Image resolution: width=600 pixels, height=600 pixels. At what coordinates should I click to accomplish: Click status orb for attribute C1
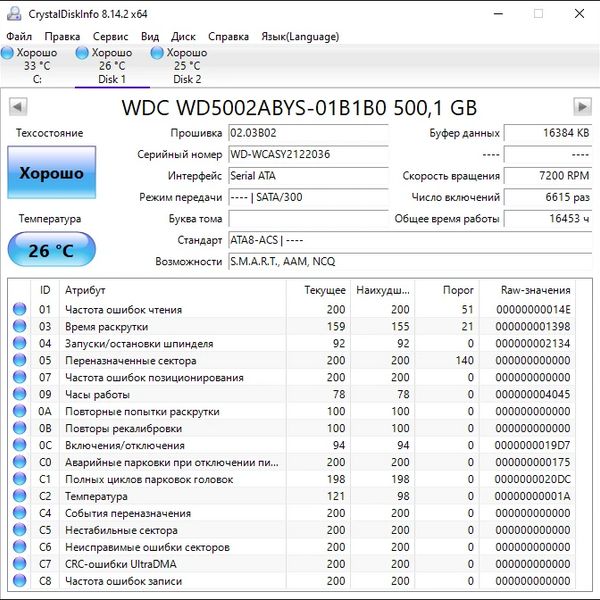tap(20, 479)
